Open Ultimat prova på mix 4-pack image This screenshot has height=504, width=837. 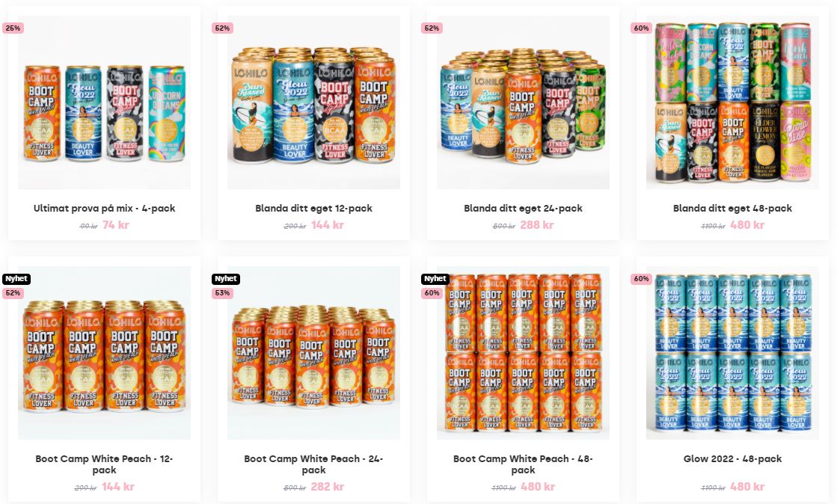pos(104,102)
